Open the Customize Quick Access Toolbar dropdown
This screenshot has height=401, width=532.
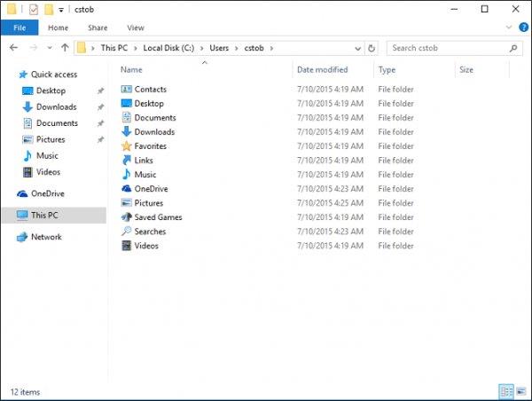click(61, 10)
